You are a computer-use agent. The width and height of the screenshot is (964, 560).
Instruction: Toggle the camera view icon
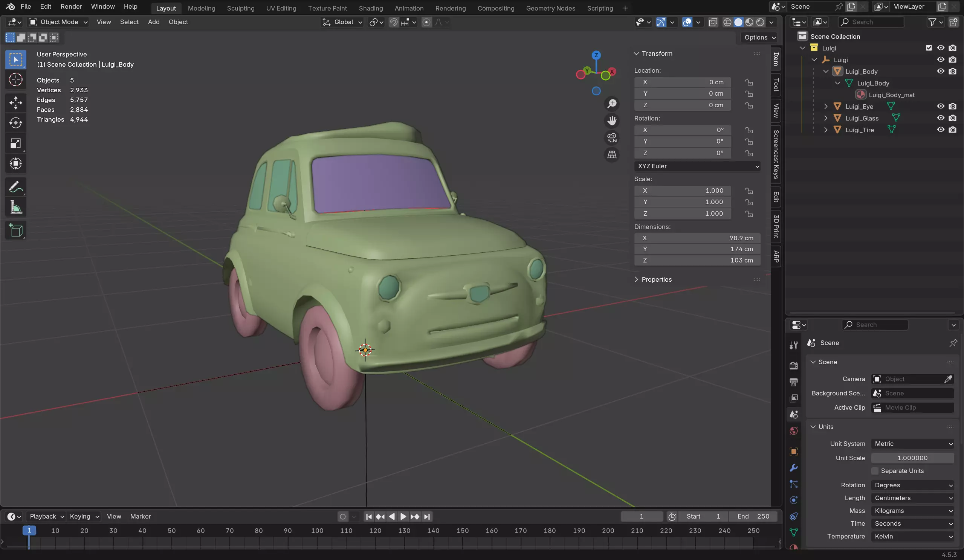click(x=612, y=138)
